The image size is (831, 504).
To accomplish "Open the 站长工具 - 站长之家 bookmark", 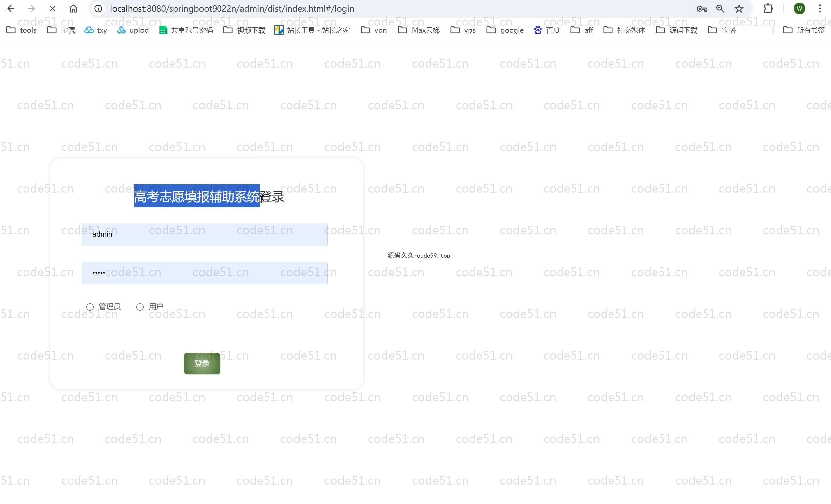I will [x=312, y=30].
